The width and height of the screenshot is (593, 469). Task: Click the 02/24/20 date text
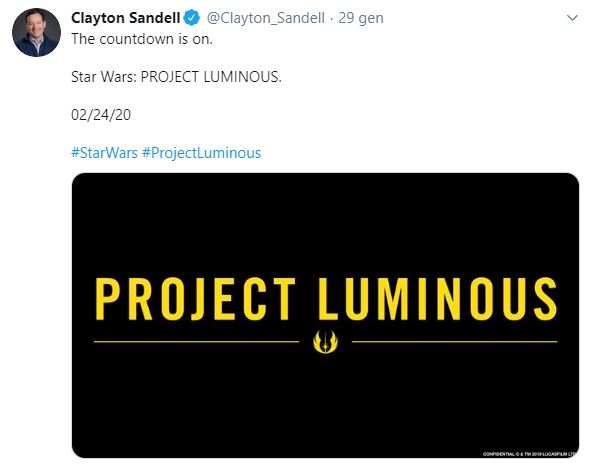[x=101, y=115]
